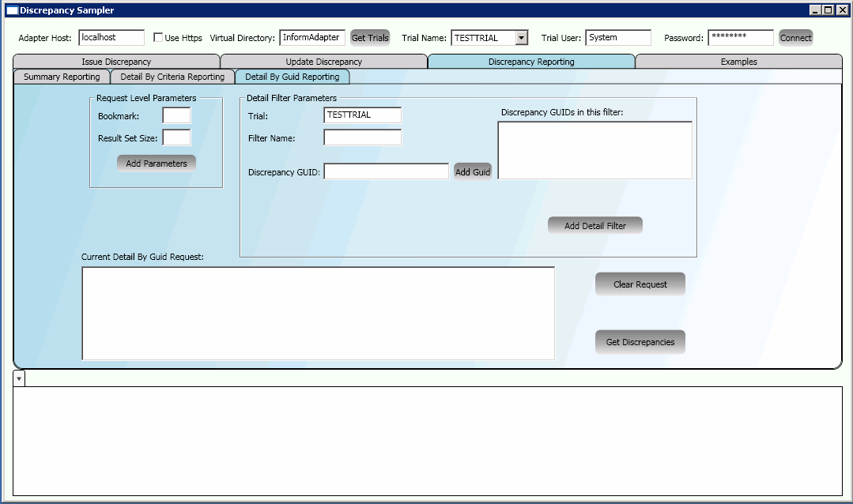
Task: Focus the Filter Name field
Action: tap(362, 137)
